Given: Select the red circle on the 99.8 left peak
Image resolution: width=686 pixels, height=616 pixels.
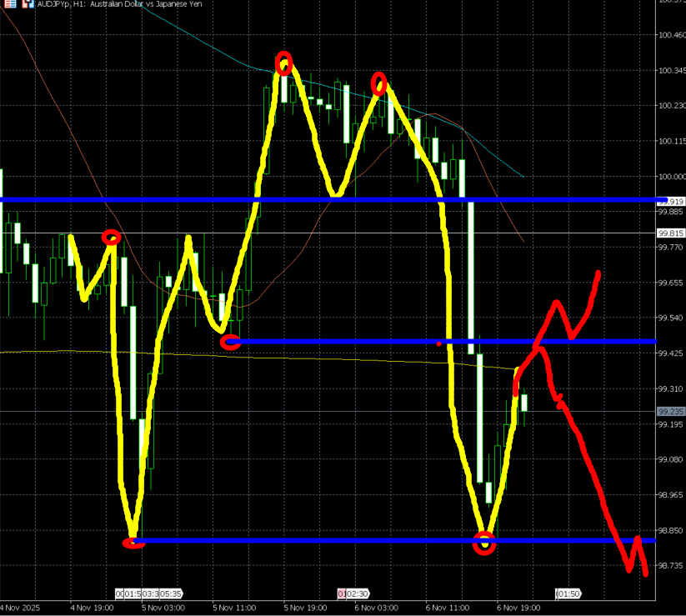Looking at the screenshot, I should pos(110,238).
